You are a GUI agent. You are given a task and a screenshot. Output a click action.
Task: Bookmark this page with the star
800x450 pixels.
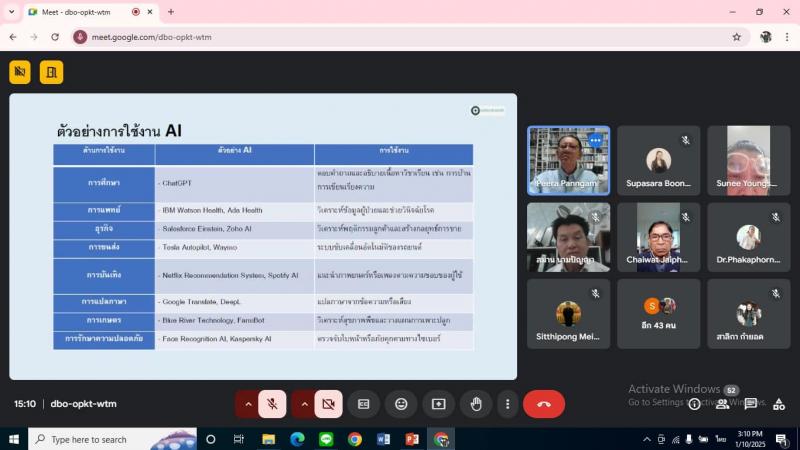[736, 37]
